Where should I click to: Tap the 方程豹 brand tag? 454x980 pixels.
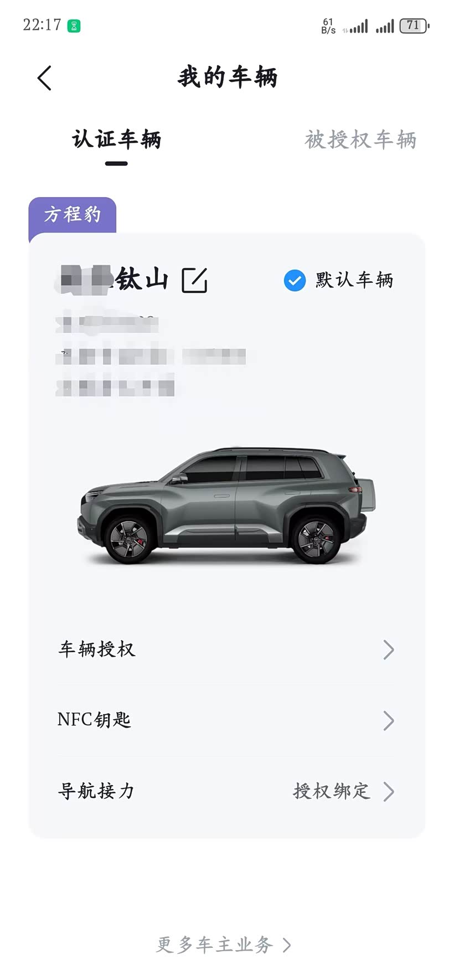pos(73,214)
